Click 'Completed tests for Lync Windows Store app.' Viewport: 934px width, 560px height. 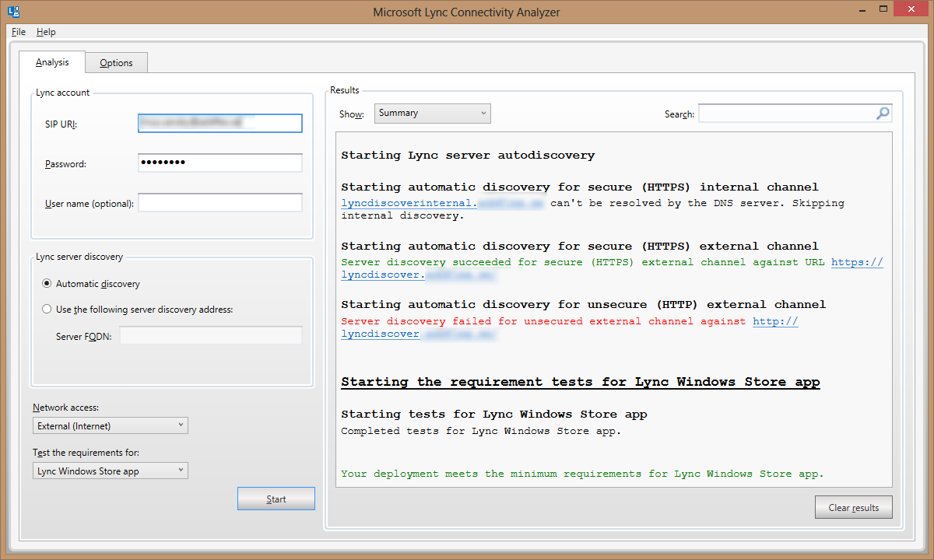481,431
